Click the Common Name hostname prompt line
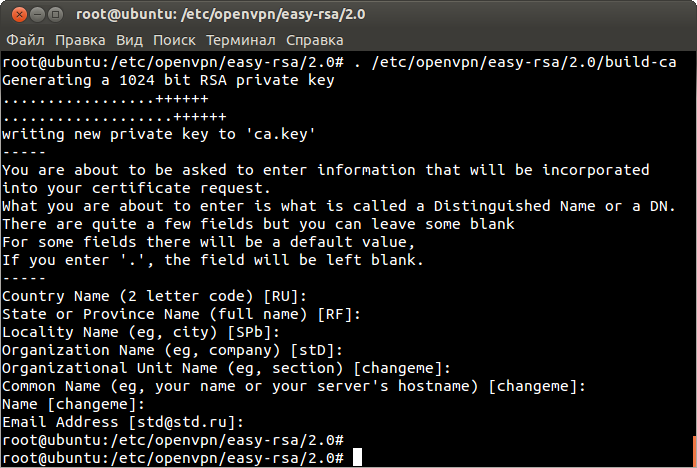This screenshot has height=468, width=697. pos(294,386)
